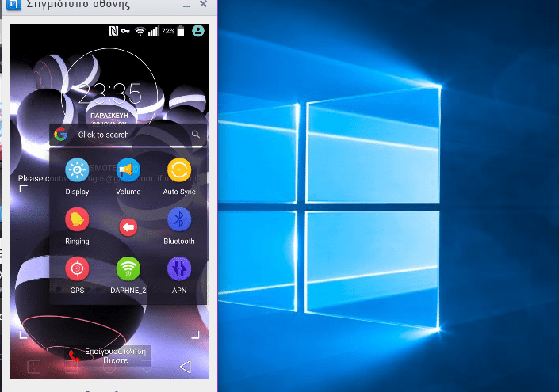Click the VPN key status icon

[125, 31]
